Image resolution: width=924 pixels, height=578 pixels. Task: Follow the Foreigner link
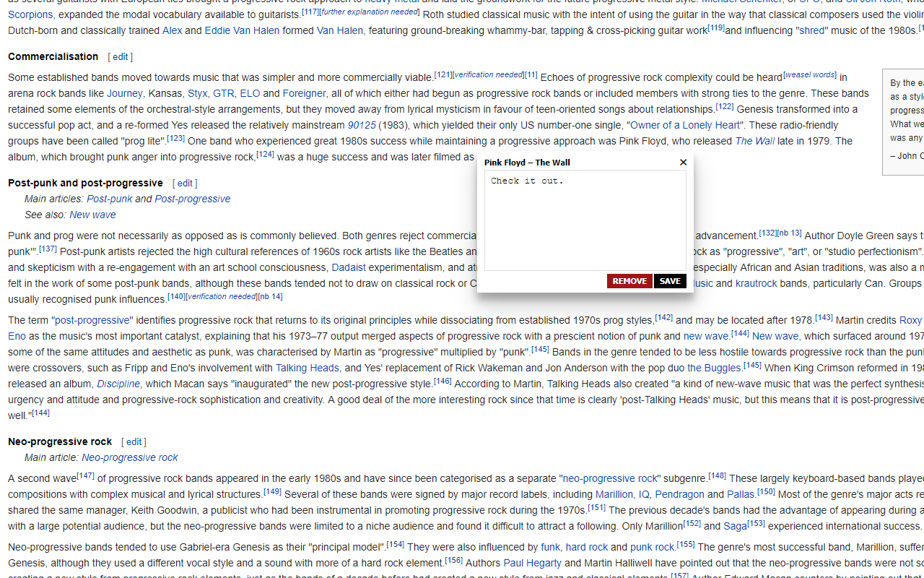305,93
